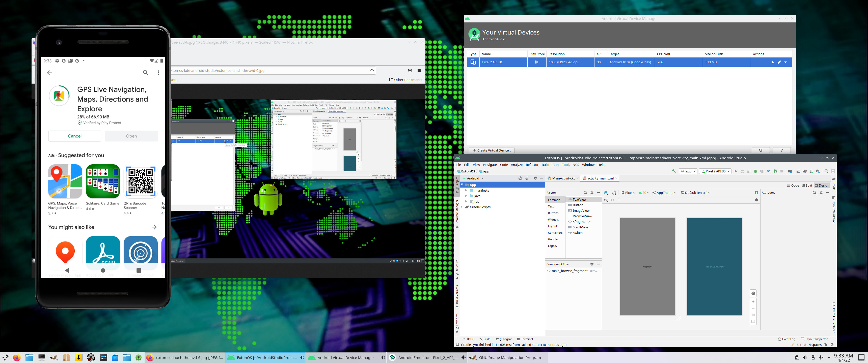Image resolution: width=868 pixels, height=363 pixels.
Task: Tap Cancel download in Play Store
Action: (75, 136)
